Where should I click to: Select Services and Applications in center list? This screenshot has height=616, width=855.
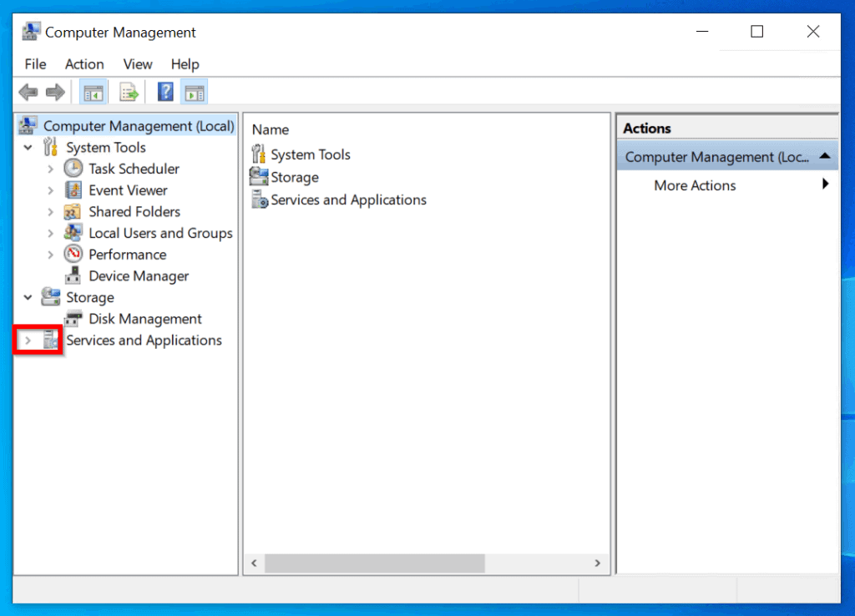tap(348, 200)
